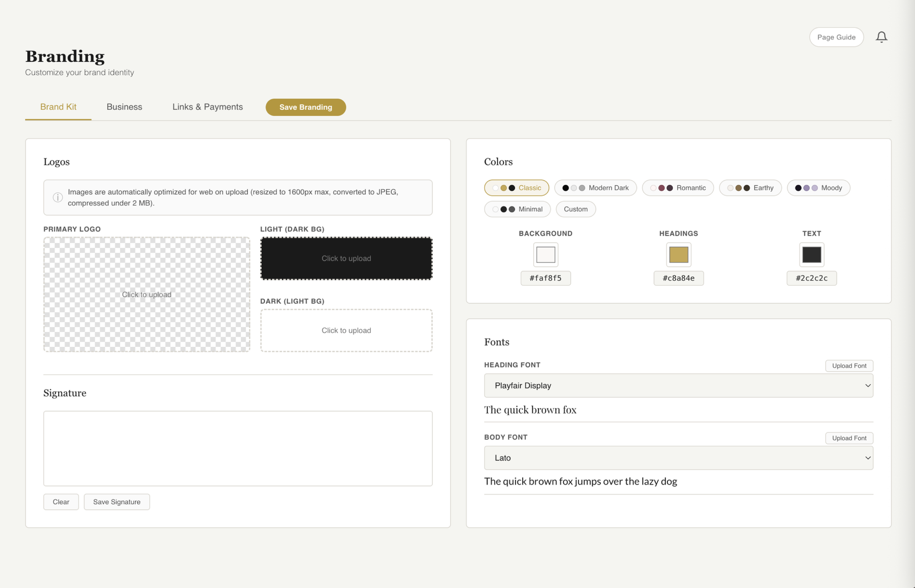Enable the Minimal color palette
This screenshot has height=588, width=915.
[517, 209]
